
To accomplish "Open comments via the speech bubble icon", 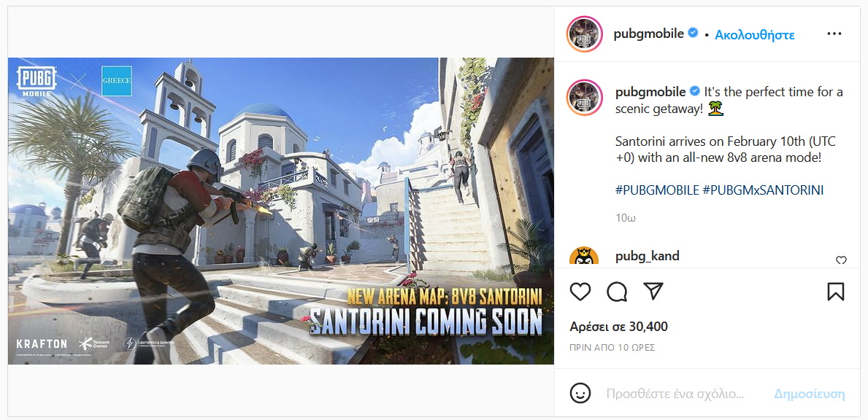I will click(x=617, y=291).
